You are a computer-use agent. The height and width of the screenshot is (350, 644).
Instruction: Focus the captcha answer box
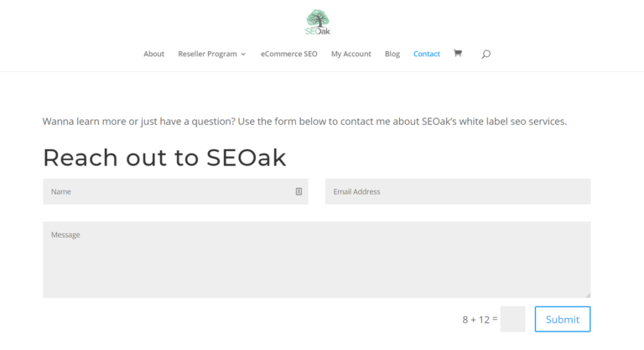click(x=512, y=319)
